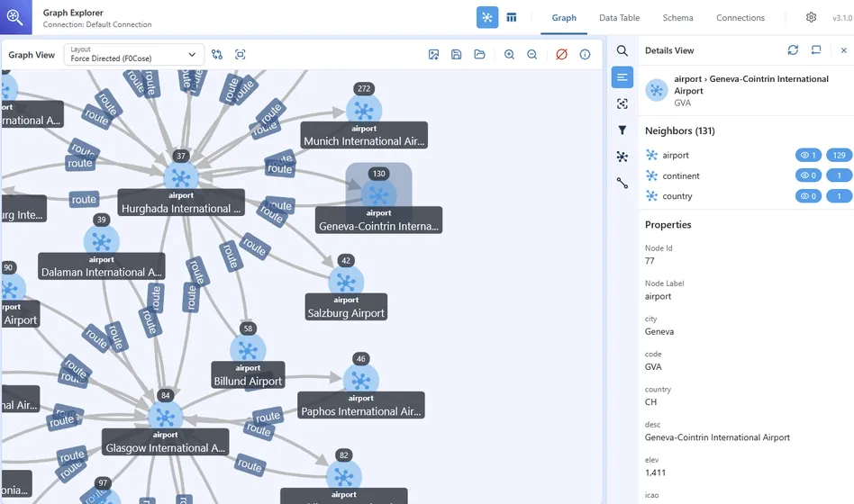The image size is (854, 504).
Task: Export graph as image icon
Action: (x=433, y=54)
